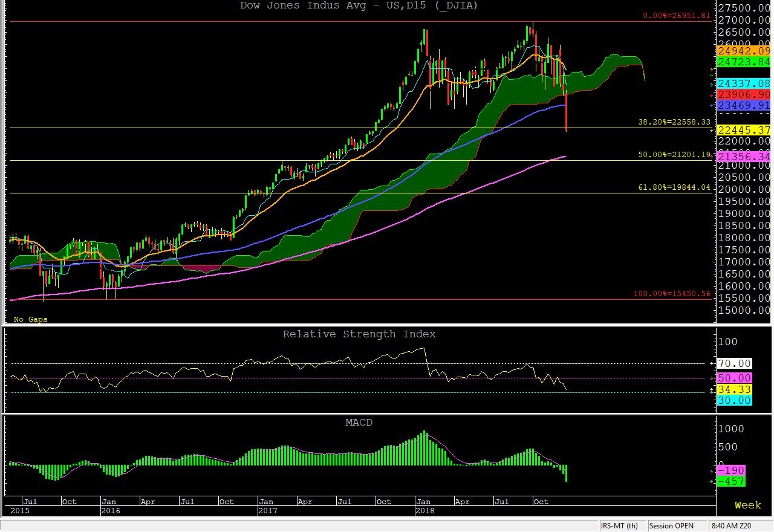The height and width of the screenshot is (532, 774).
Task: Click the cyan 24337.08 price tag
Action: [x=743, y=83]
